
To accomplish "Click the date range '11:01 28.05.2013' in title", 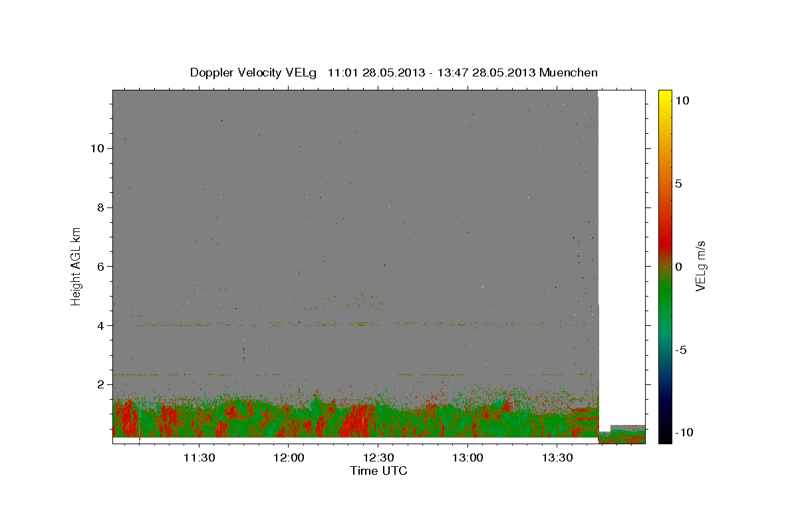I will (376, 72).
